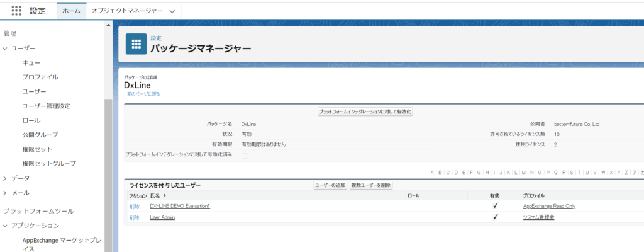Click プラットフォームインテグレーションに対して有効化 button
Screen dimensions: 644x252
(x=365, y=112)
